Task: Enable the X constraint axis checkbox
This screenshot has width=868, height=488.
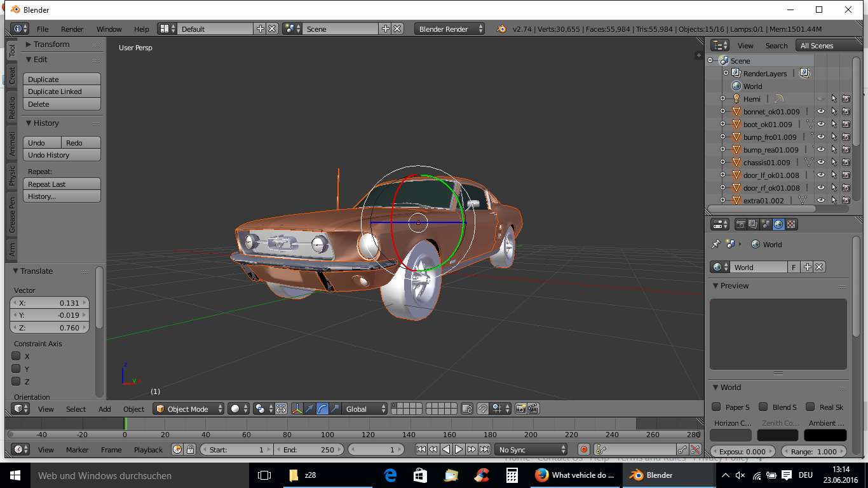Action: [17, 356]
